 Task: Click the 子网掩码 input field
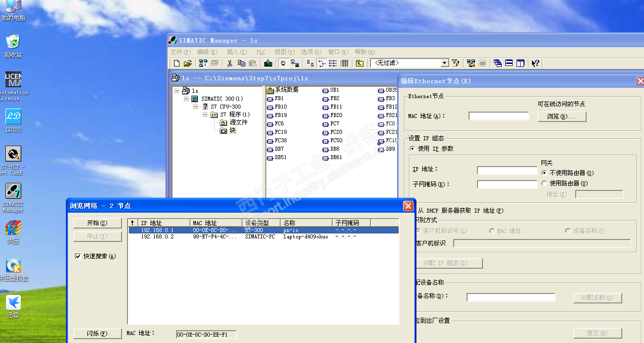(x=507, y=184)
